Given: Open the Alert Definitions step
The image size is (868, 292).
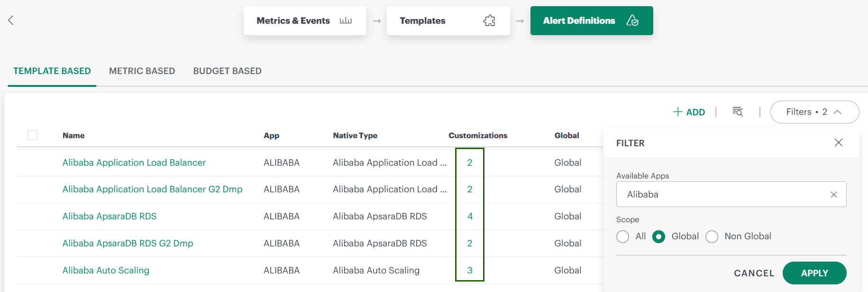Looking at the screenshot, I should 591,20.
